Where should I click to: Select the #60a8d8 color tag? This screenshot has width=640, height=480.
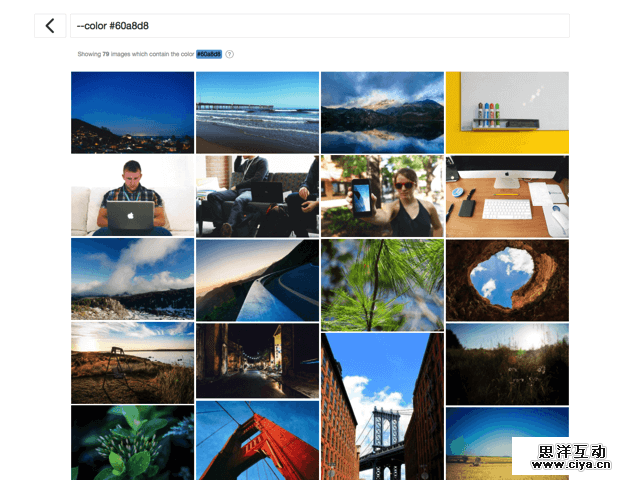pyautogui.click(x=209, y=54)
